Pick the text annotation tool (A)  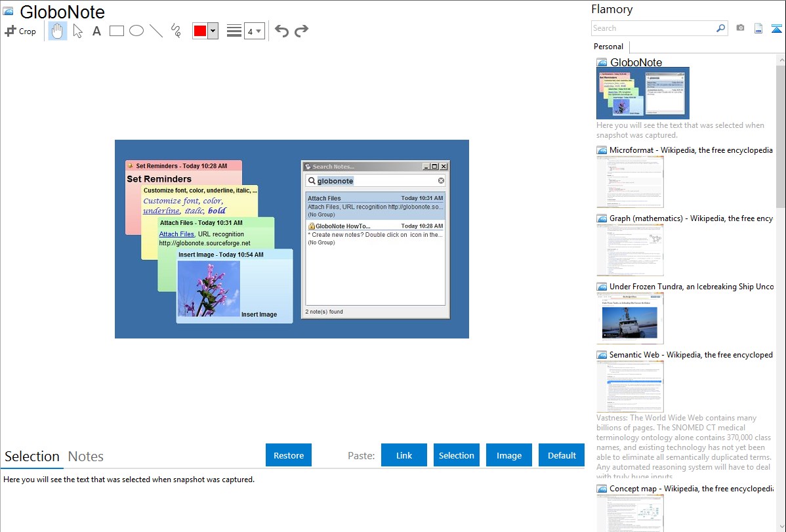click(x=96, y=31)
